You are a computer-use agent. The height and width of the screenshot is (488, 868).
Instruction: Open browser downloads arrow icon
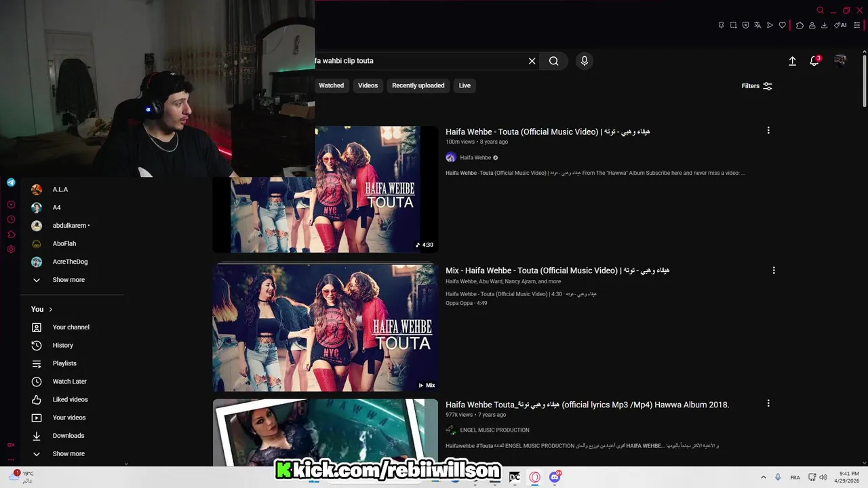(824, 25)
